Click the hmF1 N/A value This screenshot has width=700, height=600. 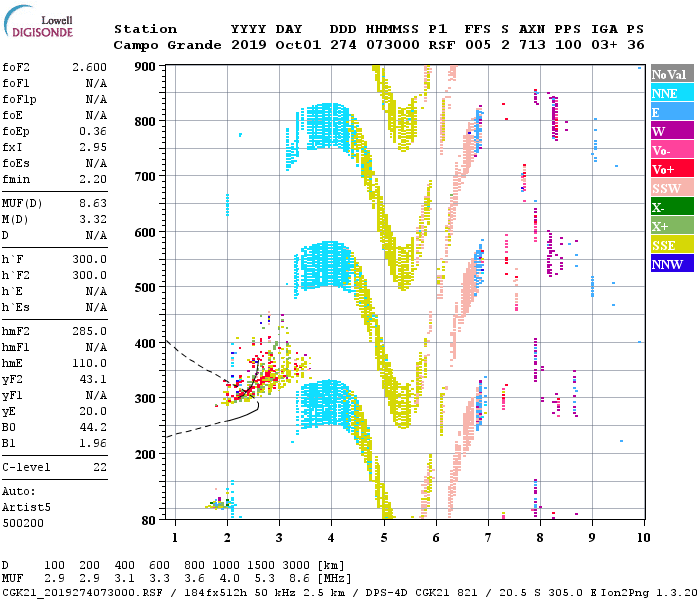(96, 347)
